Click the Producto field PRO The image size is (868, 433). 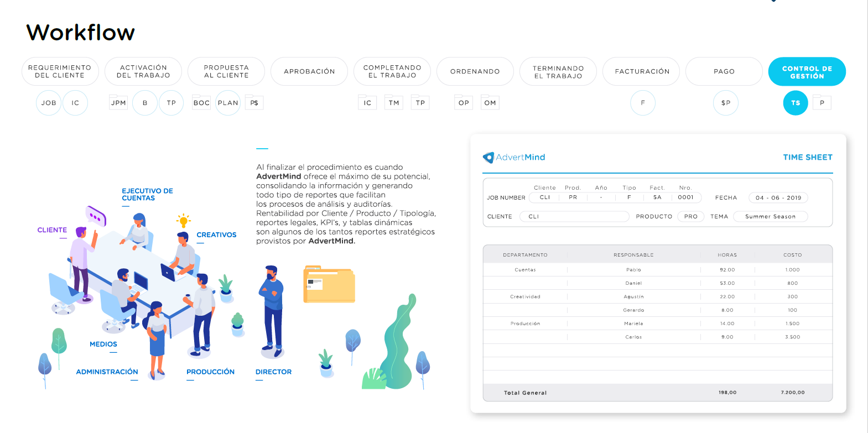690,217
